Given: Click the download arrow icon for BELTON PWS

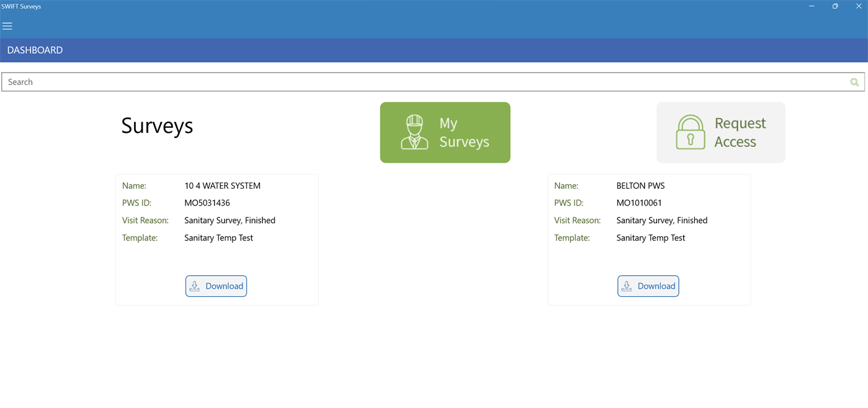Looking at the screenshot, I should point(627,286).
